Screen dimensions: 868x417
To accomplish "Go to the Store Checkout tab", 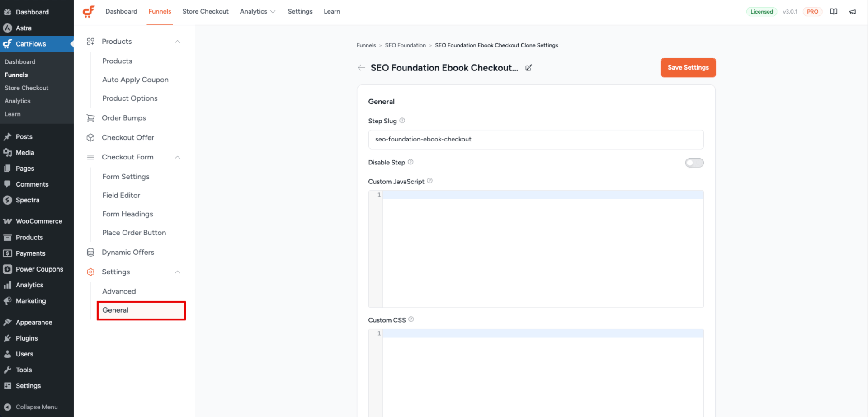I will pos(206,11).
